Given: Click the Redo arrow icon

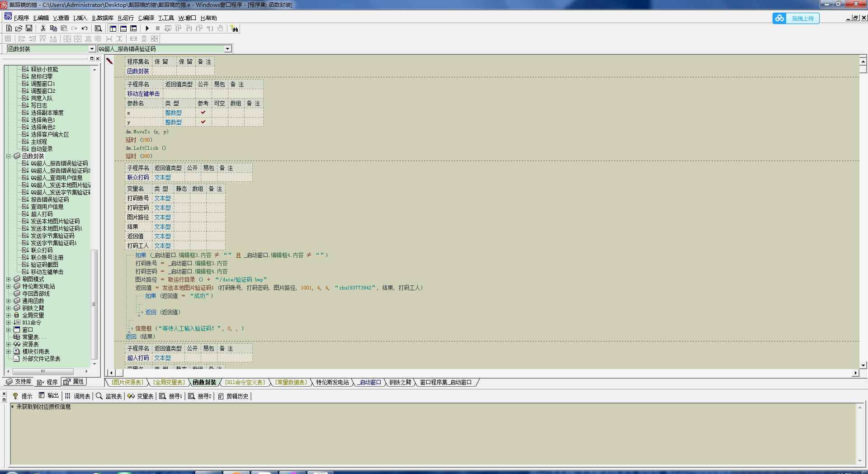Looking at the screenshot, I should pos(74,28).
